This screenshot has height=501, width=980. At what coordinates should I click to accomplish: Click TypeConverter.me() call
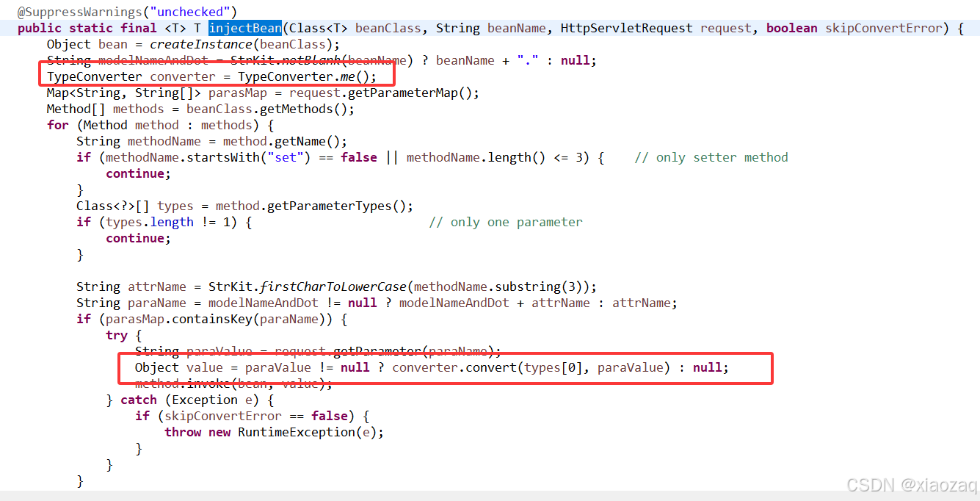pos(303,76)
